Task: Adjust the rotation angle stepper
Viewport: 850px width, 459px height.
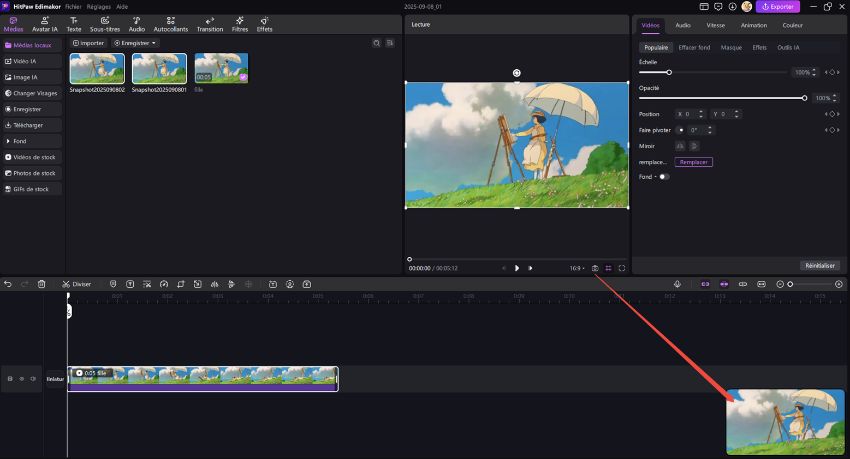Action: 710,130
